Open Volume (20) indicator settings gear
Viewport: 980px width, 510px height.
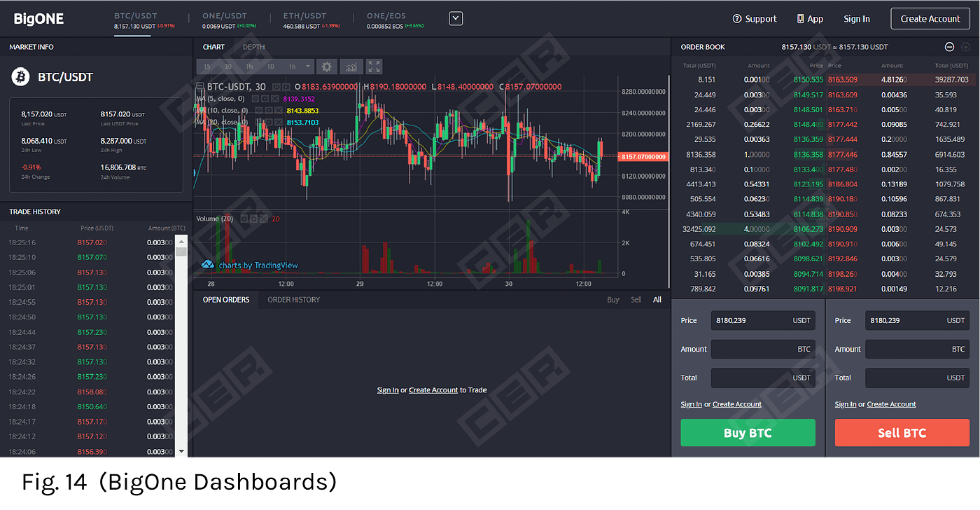[253, 219]
